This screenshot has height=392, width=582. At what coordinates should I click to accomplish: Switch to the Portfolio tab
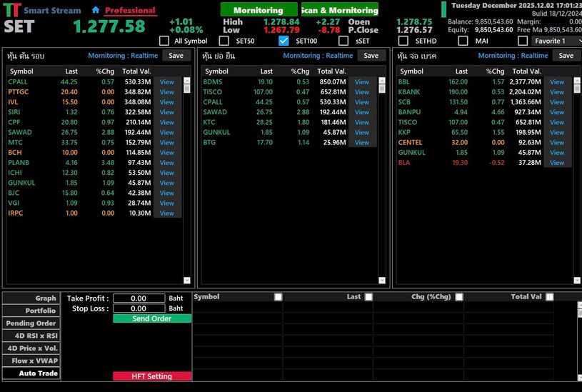click(30, 311)
